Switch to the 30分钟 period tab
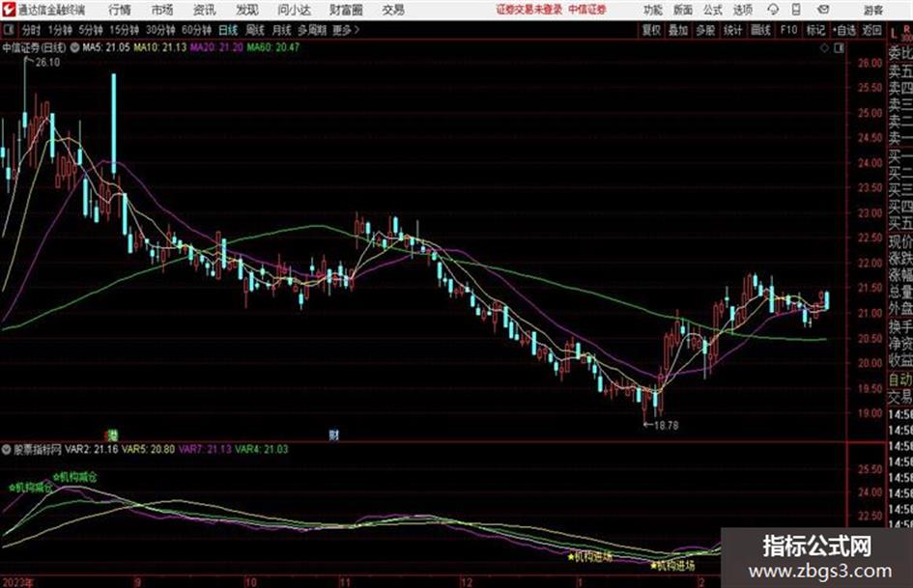The height and width of the screenshot is (588, 913). point(160,30)
